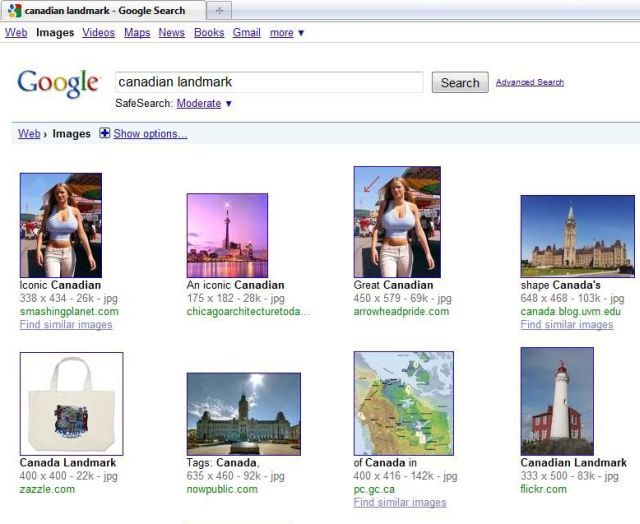This screenshot has width=640, height=524.
Task: View the Parliament building image from canada.blog.uvm.edu
Action: pyautogui.click(x=577, y=235)
